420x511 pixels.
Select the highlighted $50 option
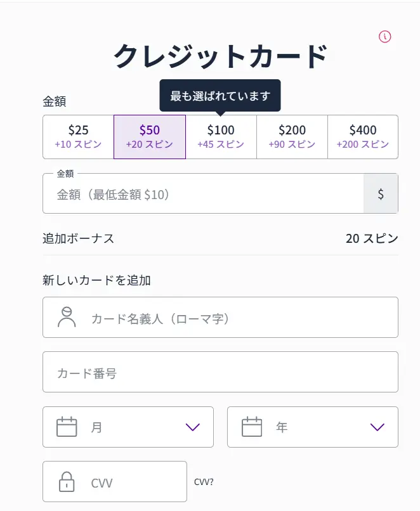tap(149, 136)
